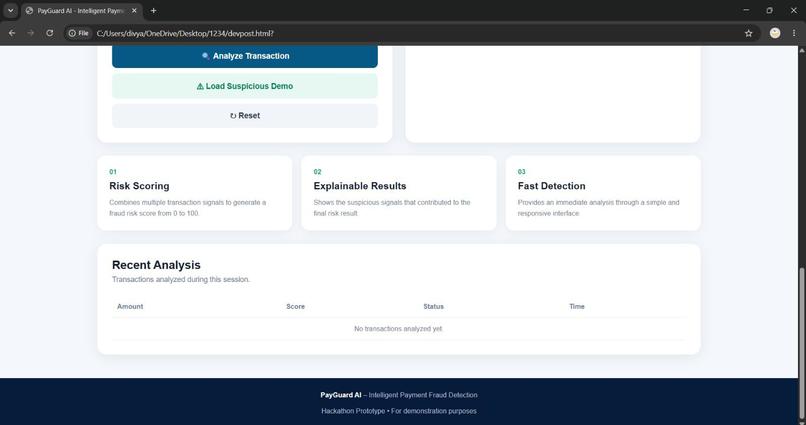Focus the address bar URL
Screen dimensions: 806x425
pos(185,33)
